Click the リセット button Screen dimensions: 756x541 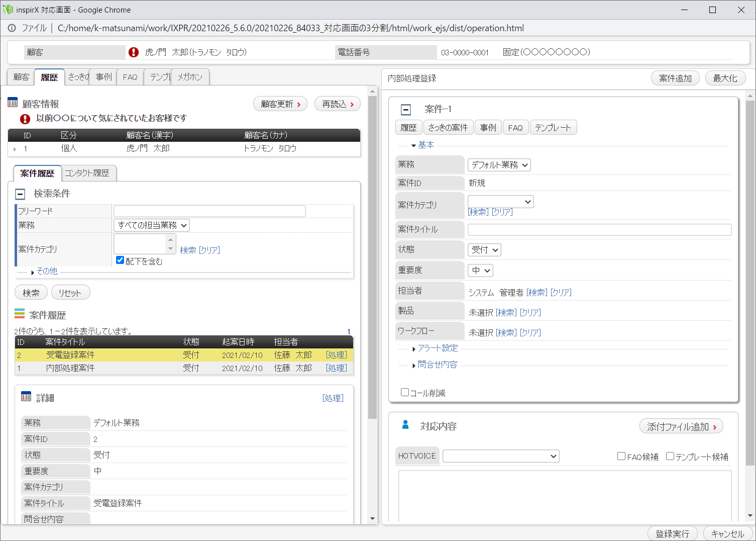tap(70, 293)
